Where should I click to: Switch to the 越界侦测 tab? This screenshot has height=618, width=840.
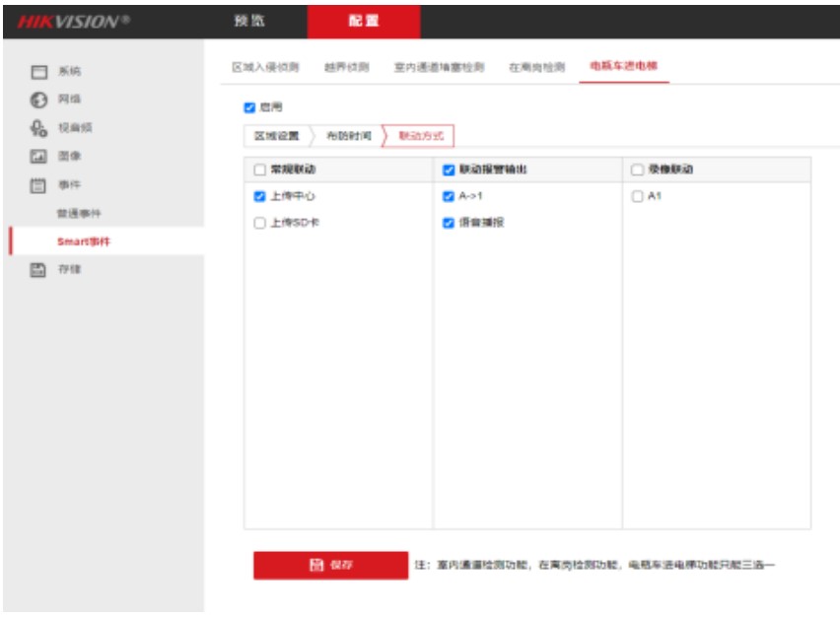(347, 67)
